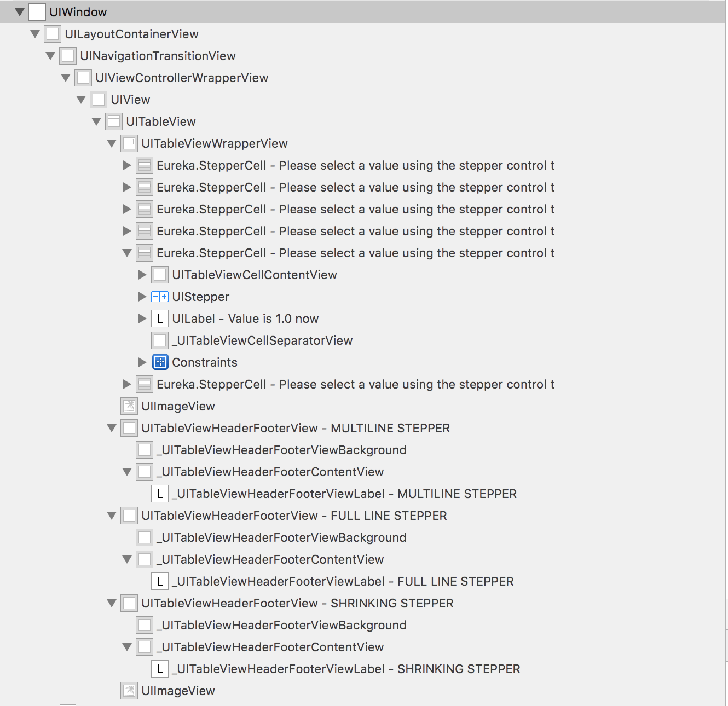Select the blue Constraints icon
This screenshot has height=706, width=728.
(159, 362)
